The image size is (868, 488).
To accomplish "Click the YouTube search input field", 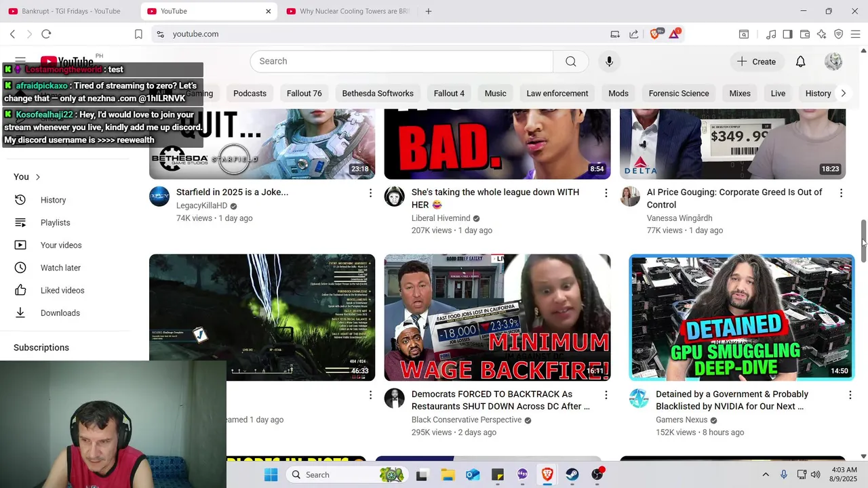I will pyautogui.click(x=401, y=61).
